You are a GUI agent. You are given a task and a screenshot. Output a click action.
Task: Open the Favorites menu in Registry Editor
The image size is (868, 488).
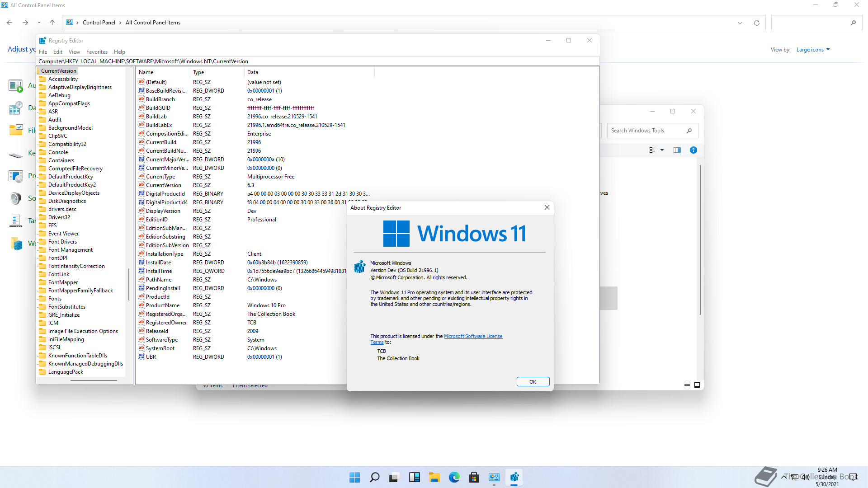(x=97, y=52)
